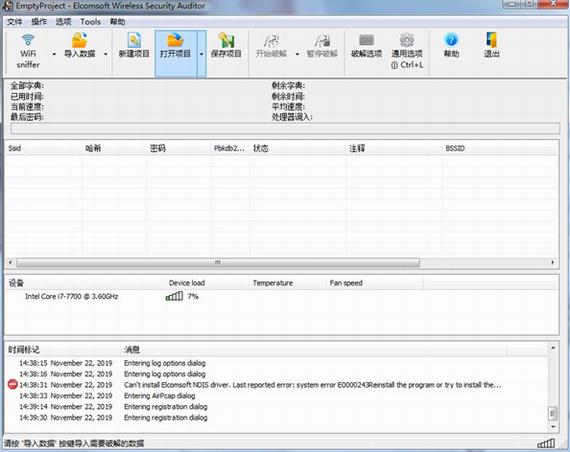Image resolution: width=570 pixels, height=452 pixels.
Task: Open the 帮助 menu in menu bar
Action: point(117,22)
